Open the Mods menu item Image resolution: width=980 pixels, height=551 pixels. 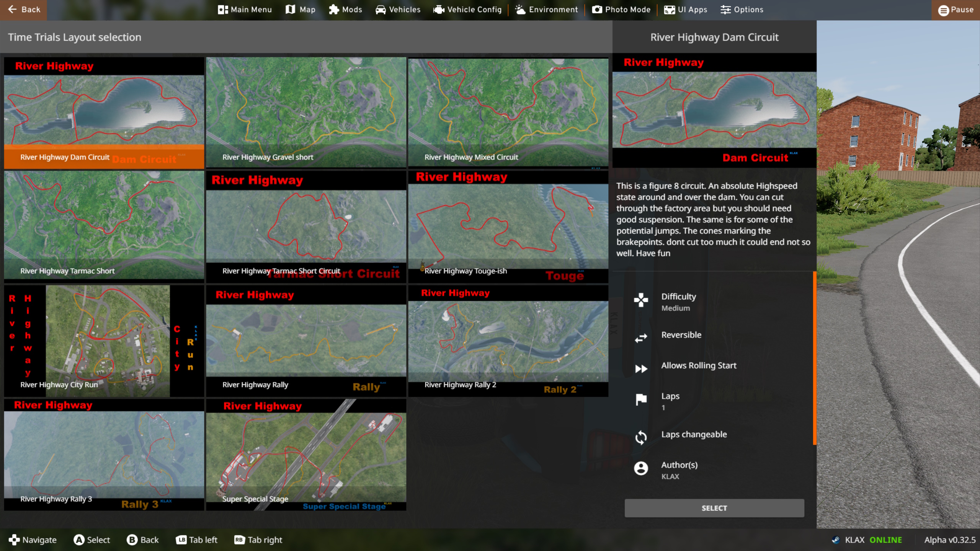345,10
